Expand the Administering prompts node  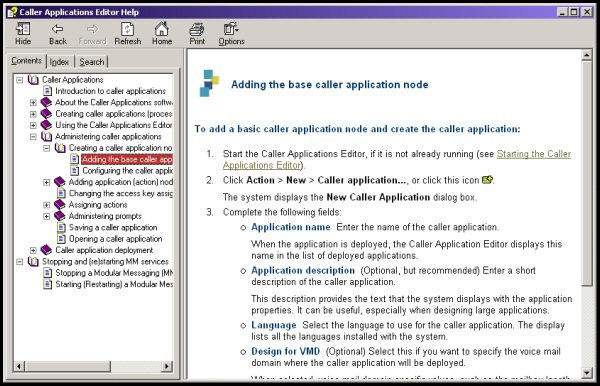tap(47, 216)
